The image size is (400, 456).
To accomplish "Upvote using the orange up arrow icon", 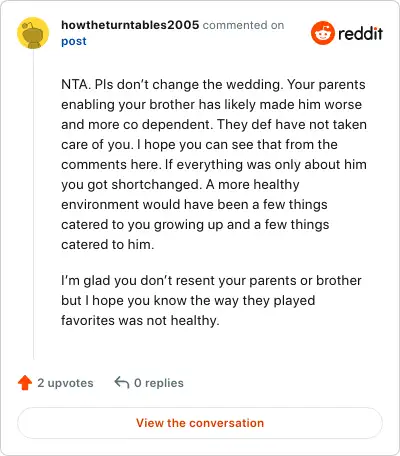I will tap(25, 383).
